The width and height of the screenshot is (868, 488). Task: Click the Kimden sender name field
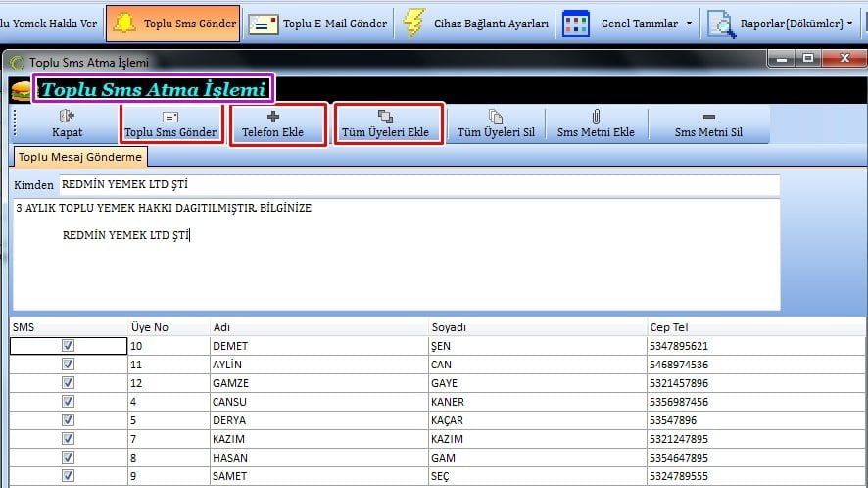pyautogui.click(x=417, y=184)
